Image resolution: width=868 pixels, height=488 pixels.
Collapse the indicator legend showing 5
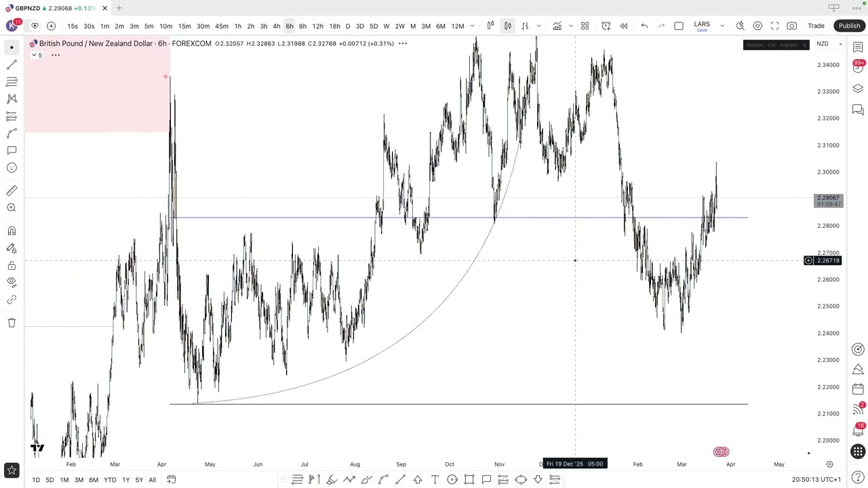(x=37, y=55)
